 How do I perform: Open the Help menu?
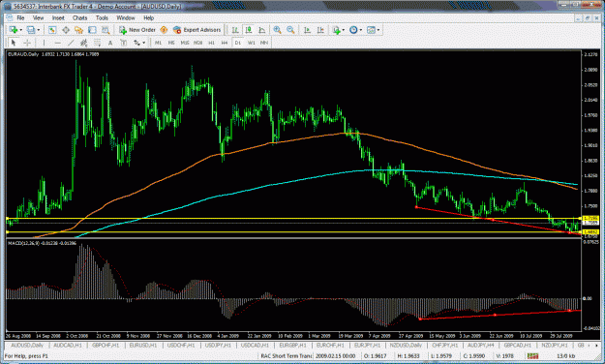pos(148,17)
